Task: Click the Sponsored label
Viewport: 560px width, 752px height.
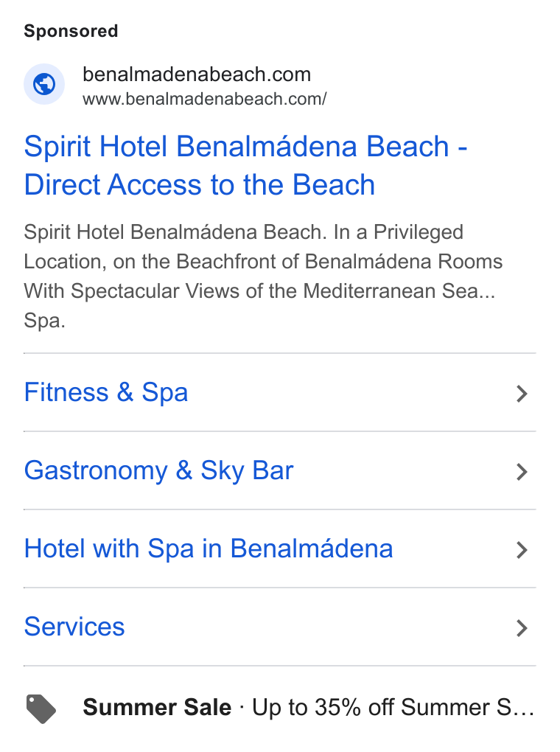Action: pos(71,31)
